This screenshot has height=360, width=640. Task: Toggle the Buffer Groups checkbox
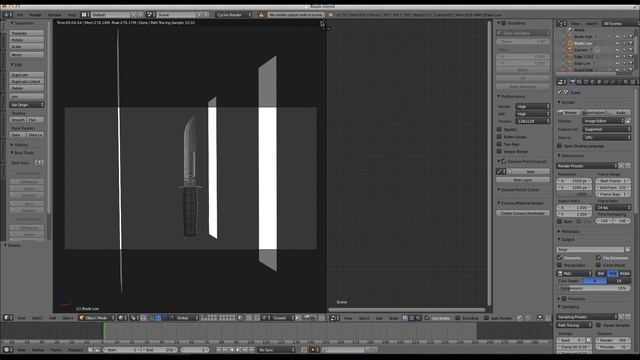tap(499, 137)
